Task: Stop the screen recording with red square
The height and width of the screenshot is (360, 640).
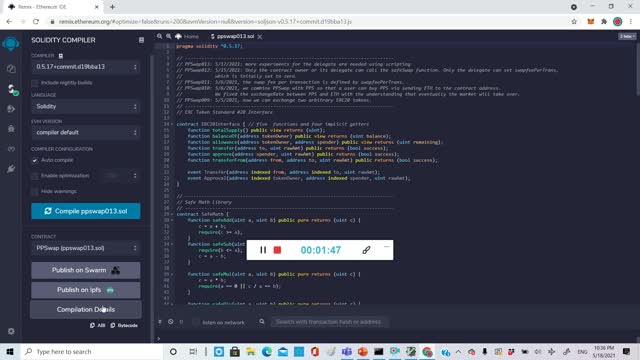Action: (x=277, y=250)
